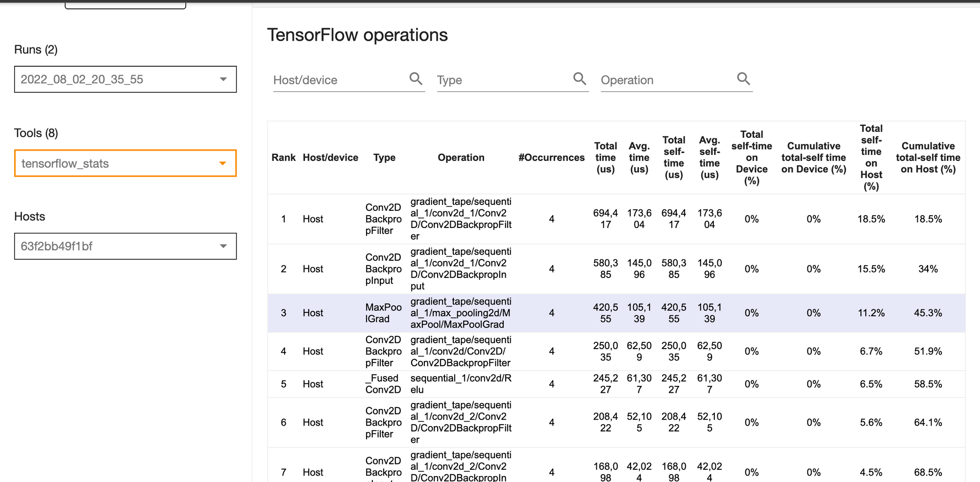Click the 11.2% self-time on Host value
Viewport: 980px width, 482px height.
871,313
